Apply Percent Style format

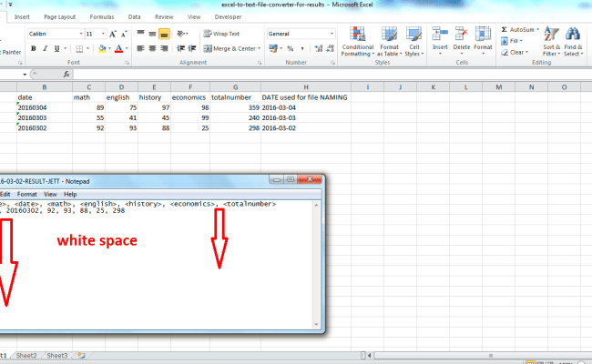[x=290, y=48]
